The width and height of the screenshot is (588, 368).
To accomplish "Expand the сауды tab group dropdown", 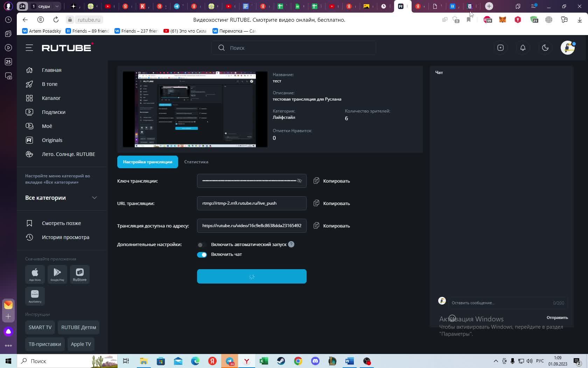I will point(57,6).
